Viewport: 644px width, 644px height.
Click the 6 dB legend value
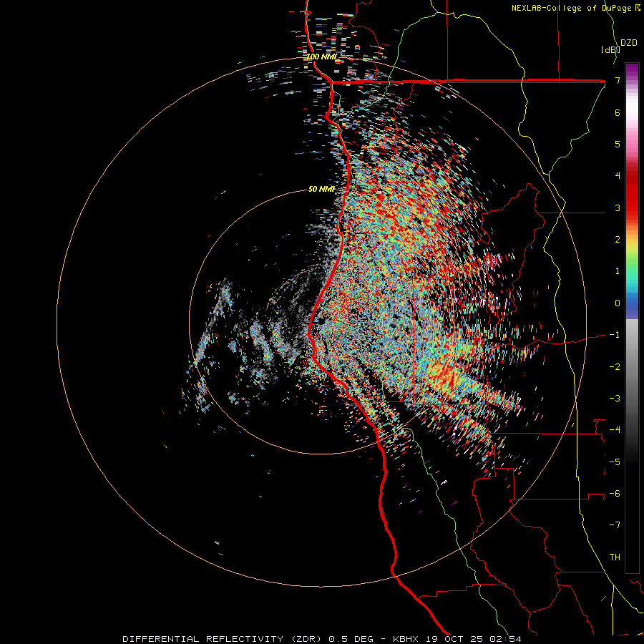[x=618, y=112]
